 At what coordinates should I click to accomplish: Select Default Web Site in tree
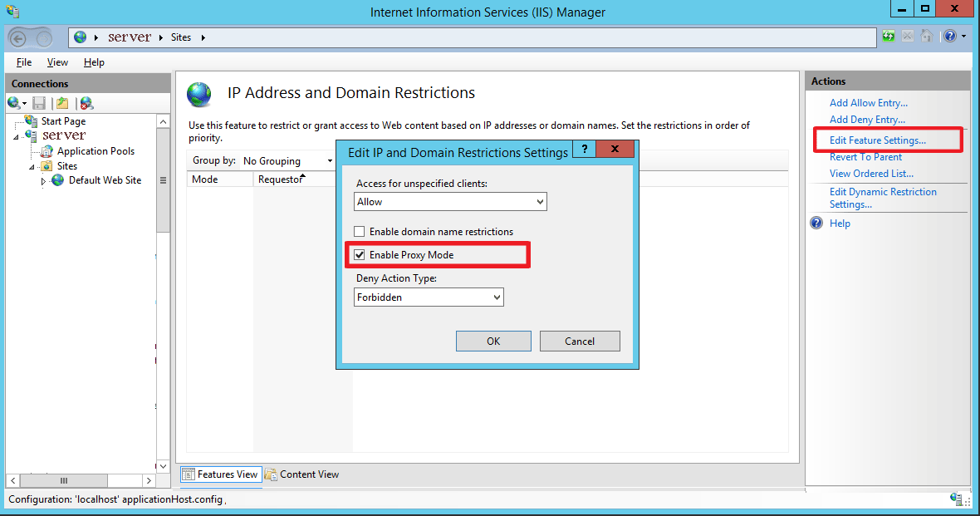coord(105,180)
